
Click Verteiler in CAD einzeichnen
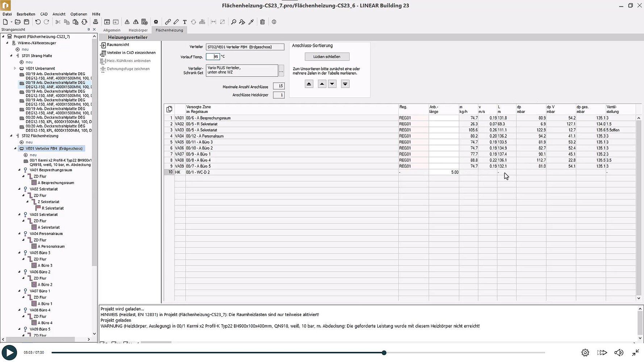pyautogui.click(x=131, y=53)
